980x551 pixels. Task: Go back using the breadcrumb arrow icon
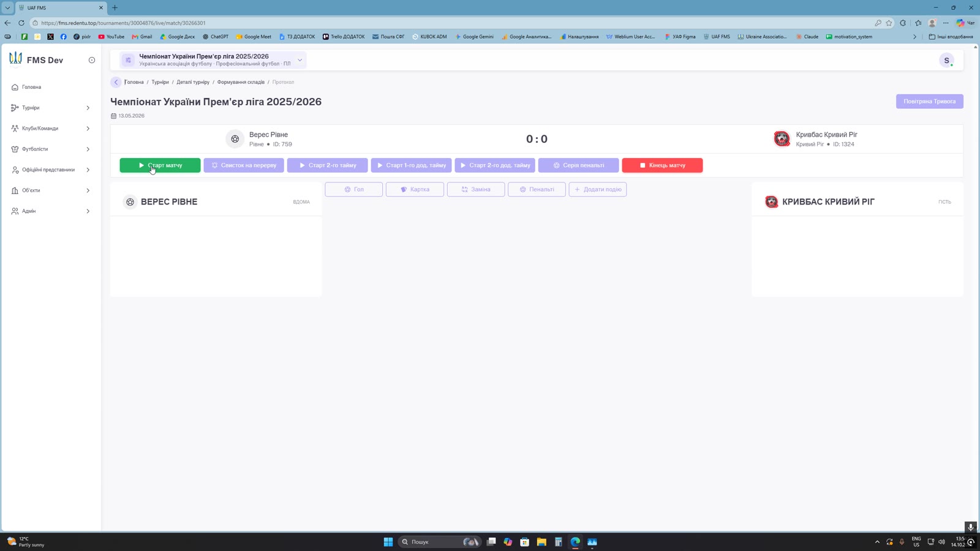116,82
